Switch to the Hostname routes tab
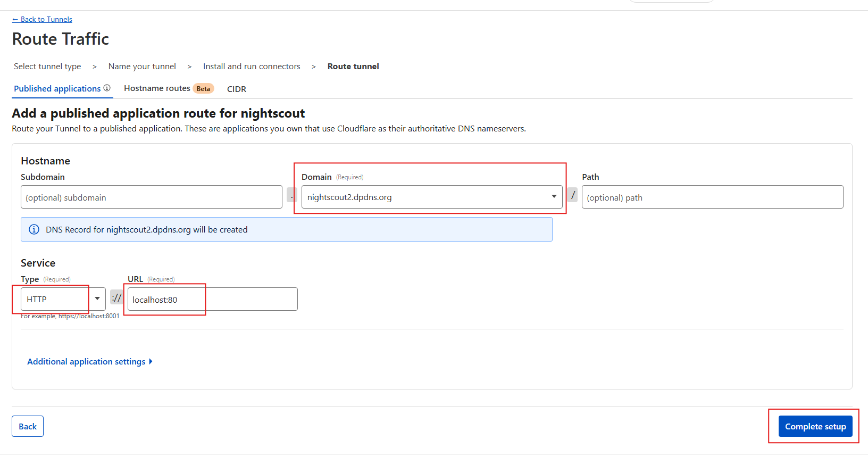868x456 pixels. tap(157, 88)
